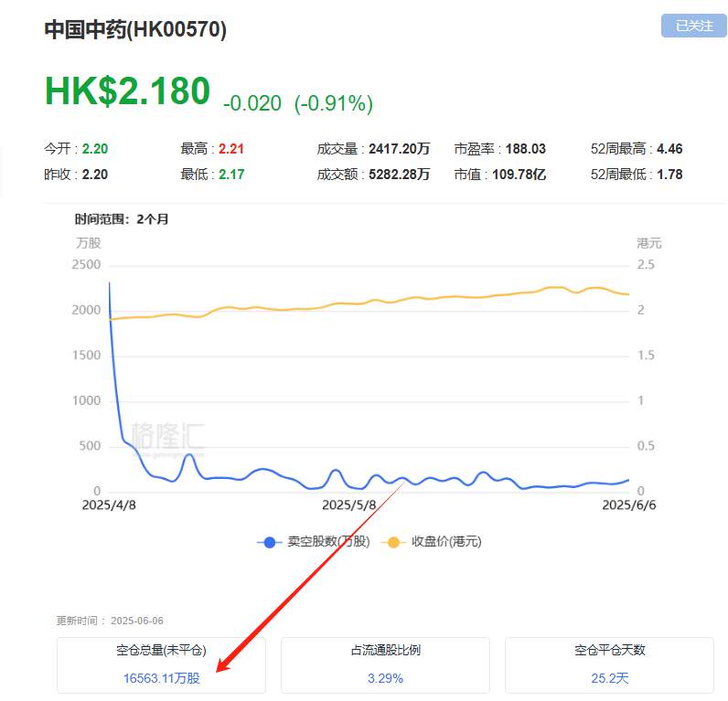Click 最高 value 2.21
The image size is (728, 701).
pyautogui.click(x=230, y=149)
